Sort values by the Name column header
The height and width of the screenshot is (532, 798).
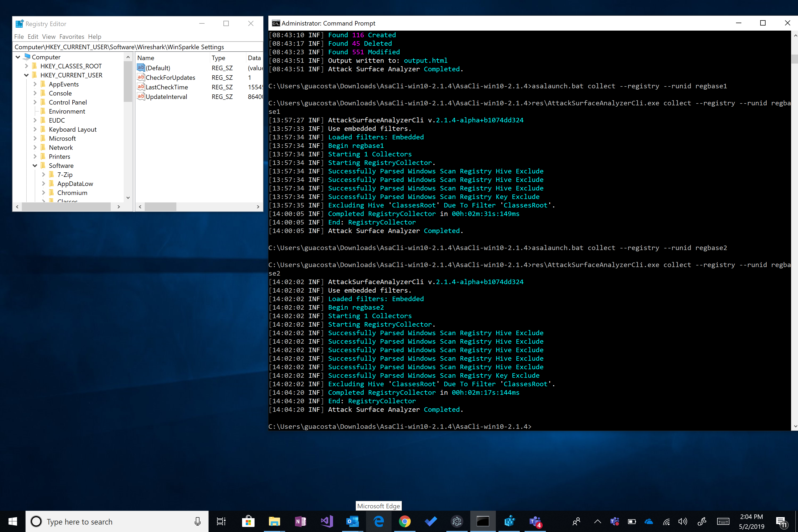tap(146, 58)
